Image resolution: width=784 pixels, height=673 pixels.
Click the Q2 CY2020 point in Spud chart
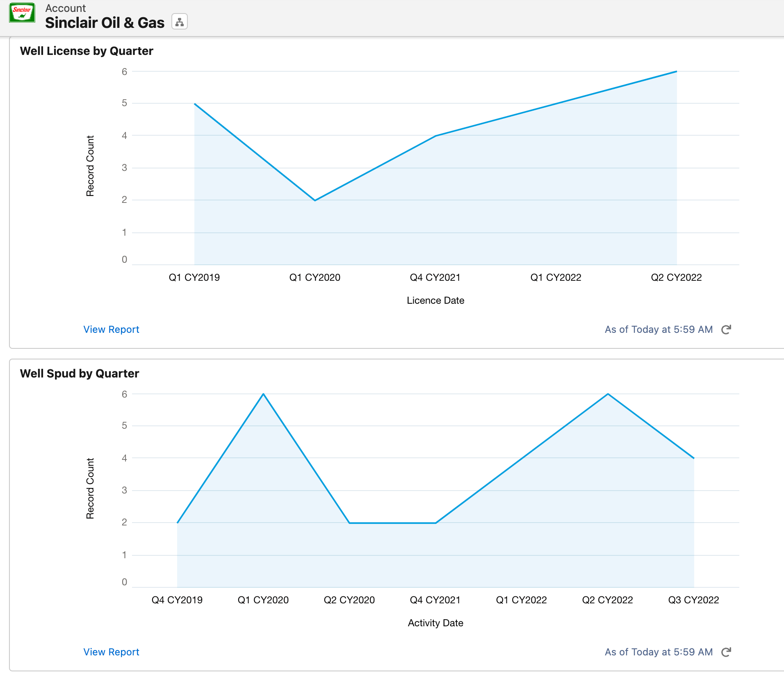pyautogui.click(x=349, y=523)
